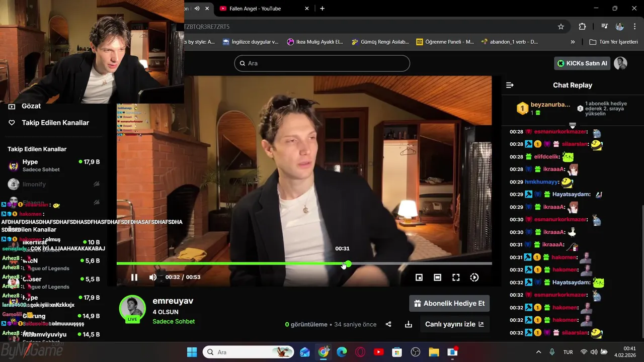644x362 pixels.
Task: Open emreuyav LIVE avatar
Action: click(x=132, y=308)
